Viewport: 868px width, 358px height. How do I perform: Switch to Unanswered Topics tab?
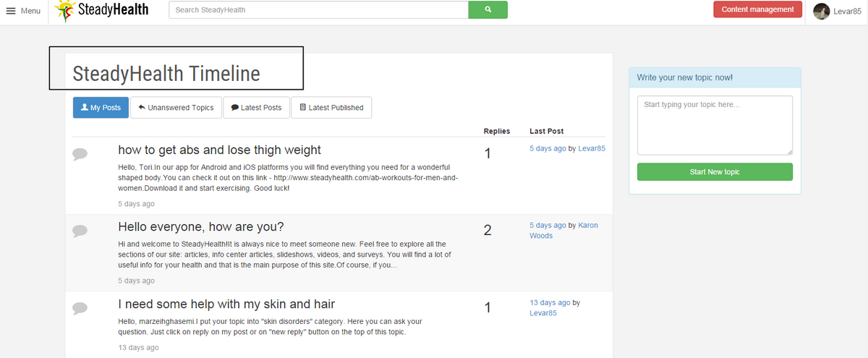176,108
